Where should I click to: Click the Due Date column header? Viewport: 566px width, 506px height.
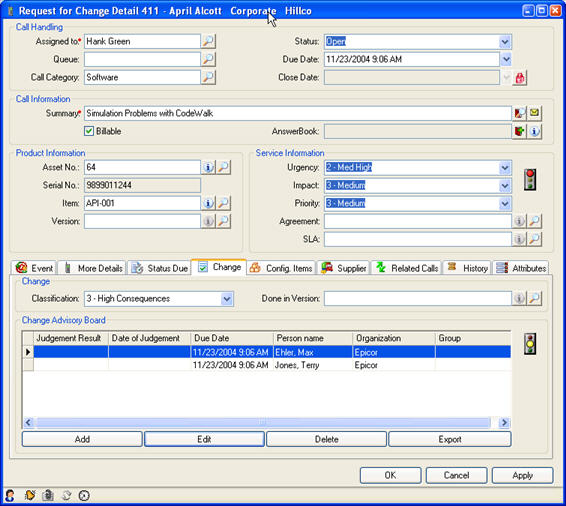pyautogui.click(x=232, y=338)
